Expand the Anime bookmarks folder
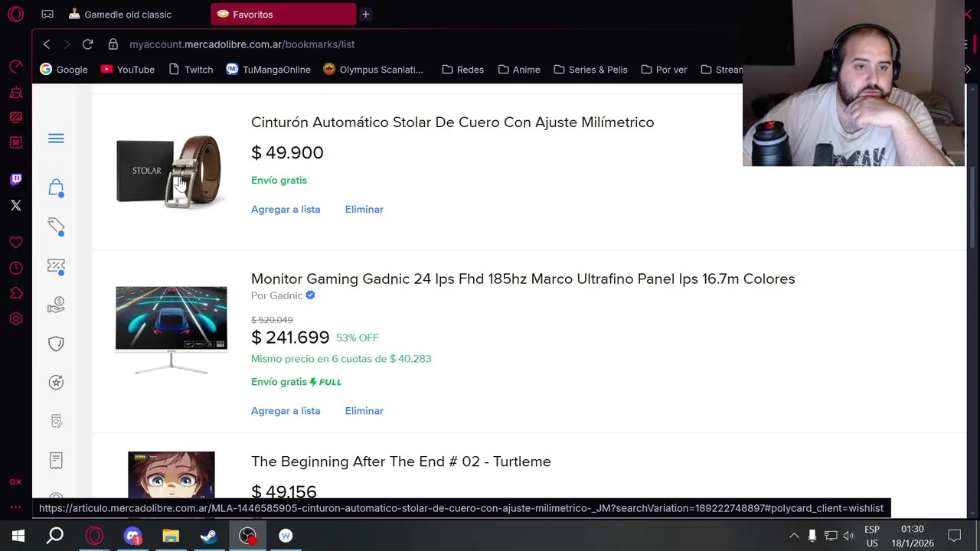This screenshot has width=980, height=551. tap(518, 70)
